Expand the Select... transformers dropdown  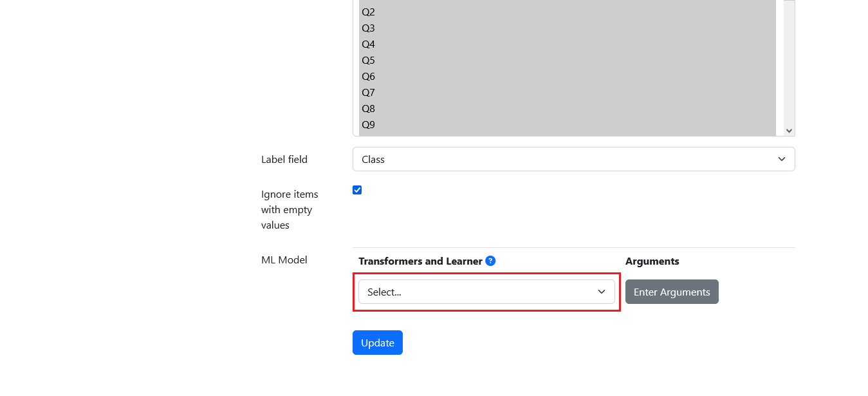point(486,292)
